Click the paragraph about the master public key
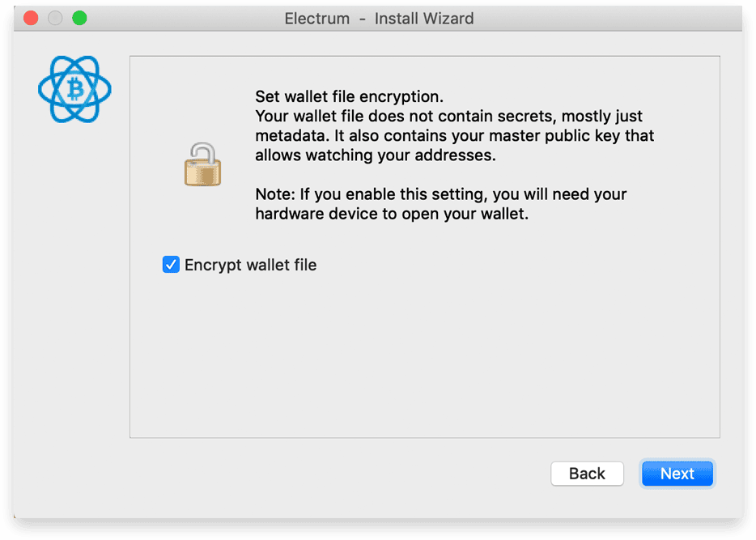This screenshot has width=756, height=540. tap(454, 135)
